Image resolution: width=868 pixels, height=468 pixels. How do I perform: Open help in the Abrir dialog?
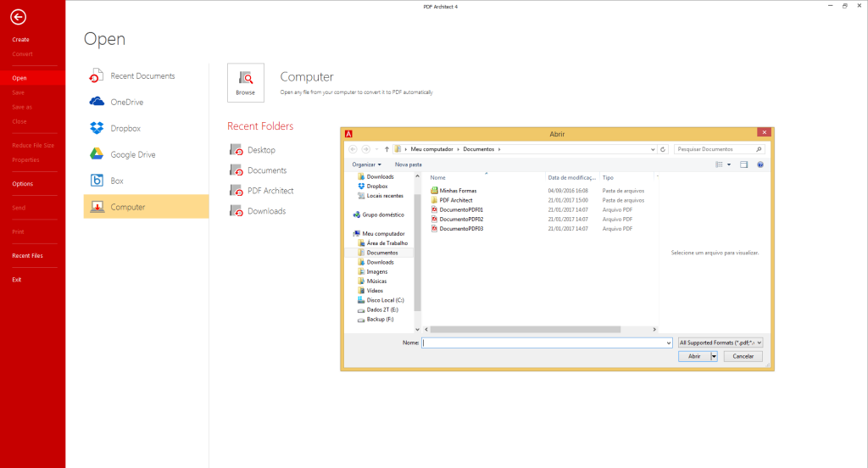[760, 164]
